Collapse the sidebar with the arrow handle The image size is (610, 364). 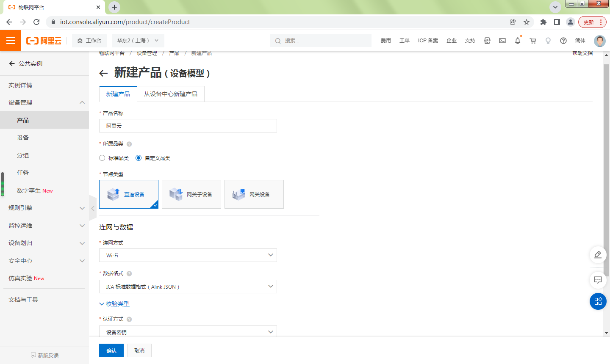click(93, 208)
